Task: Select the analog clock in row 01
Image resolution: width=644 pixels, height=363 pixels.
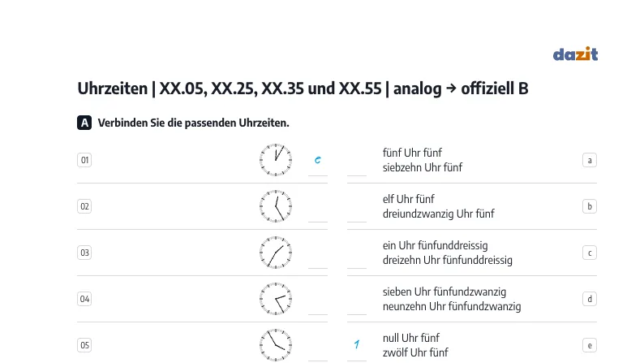Action: 276,160
